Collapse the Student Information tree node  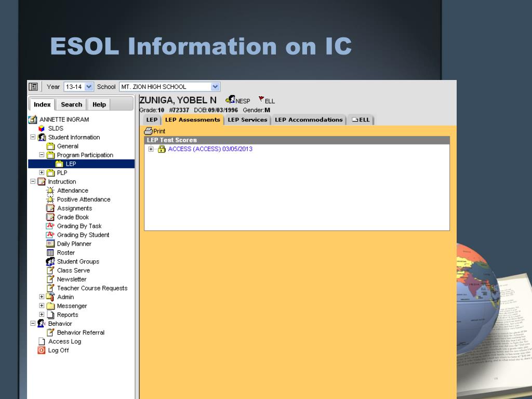pos(33,137)
